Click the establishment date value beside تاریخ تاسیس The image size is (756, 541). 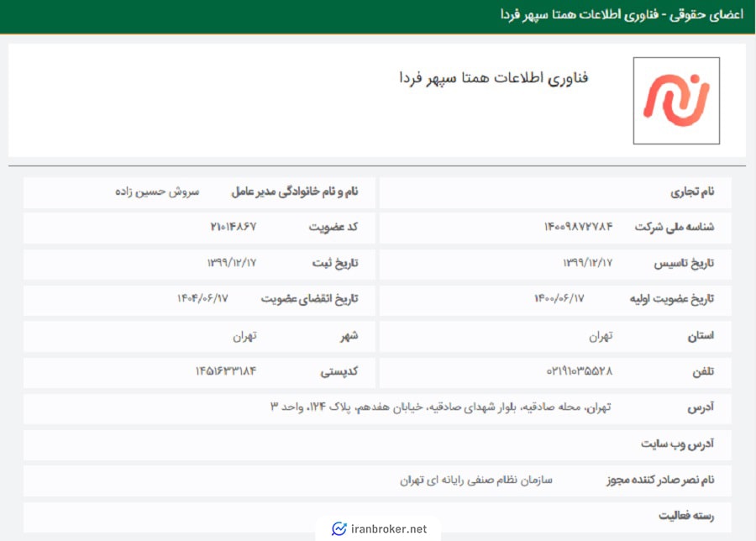point(588,263)
